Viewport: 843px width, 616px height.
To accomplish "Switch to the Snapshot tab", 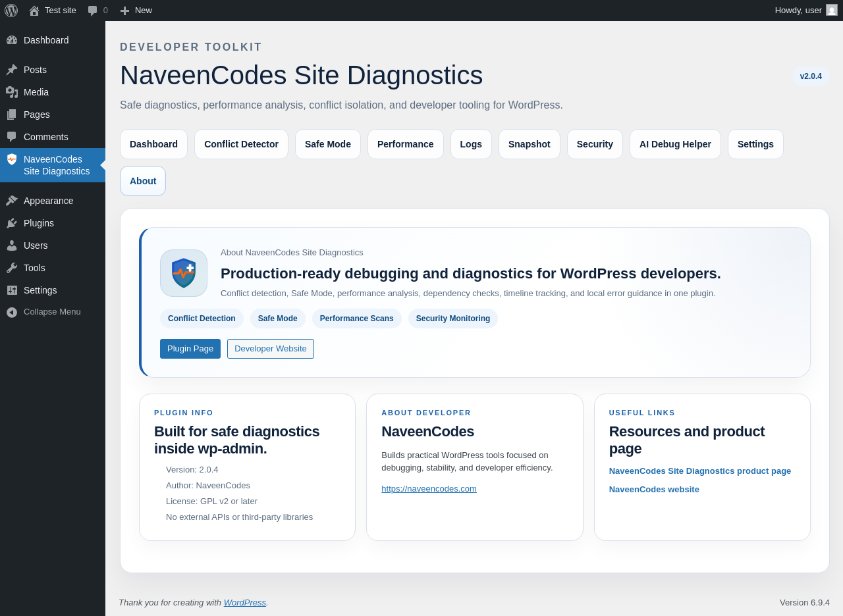I will 530,144.
